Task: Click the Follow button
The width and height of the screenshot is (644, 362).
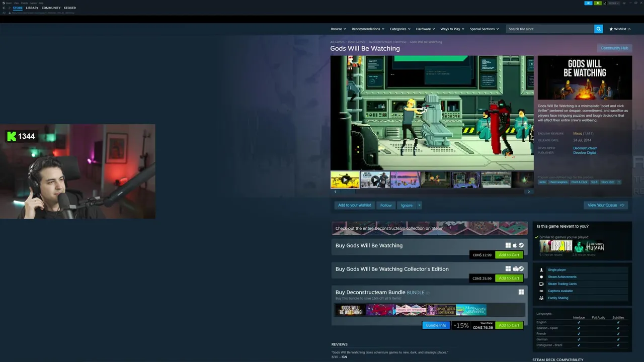Action: click(x=386, y=205)
